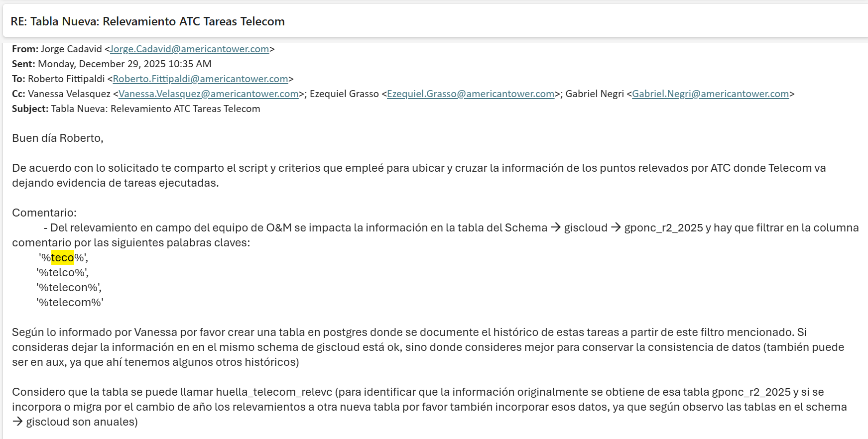Click Roberto.Fittipaldi@americantower.com recipient link

pos(200,79)
